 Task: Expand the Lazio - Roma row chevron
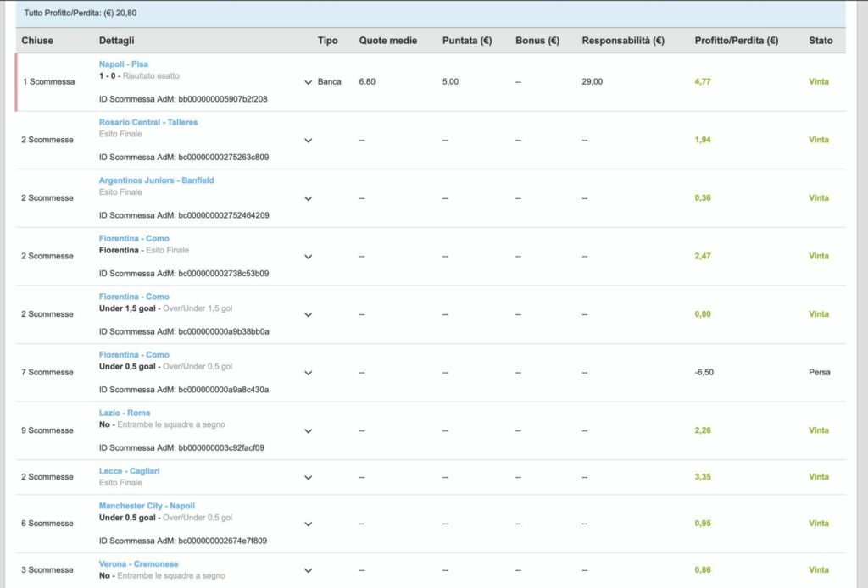[x=308, y=430]
